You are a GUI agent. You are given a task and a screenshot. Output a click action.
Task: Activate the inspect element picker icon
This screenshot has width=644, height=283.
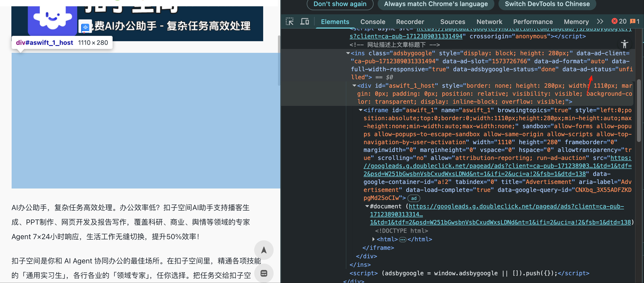[x=290, y=22]
